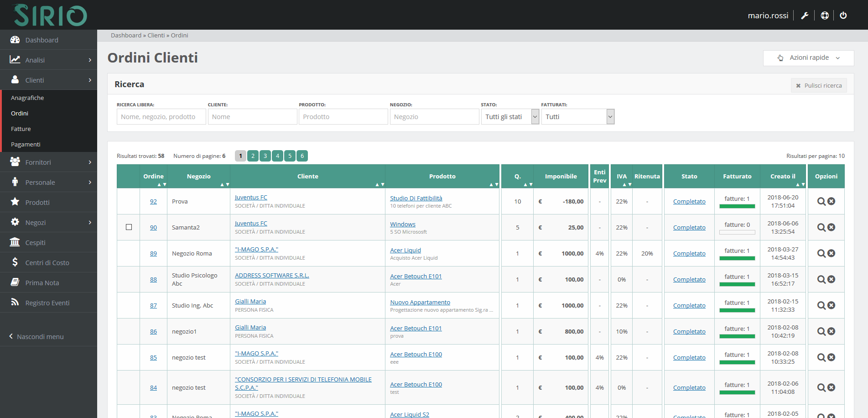
Task: View details of order 90 magnifier
Action: click(x=821, y=227)
